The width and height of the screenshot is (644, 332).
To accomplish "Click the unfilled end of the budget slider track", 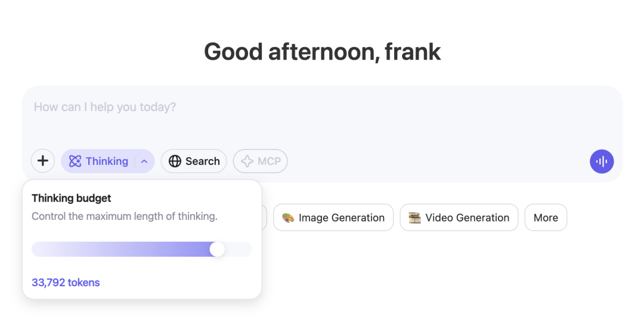I will [239, 250].
